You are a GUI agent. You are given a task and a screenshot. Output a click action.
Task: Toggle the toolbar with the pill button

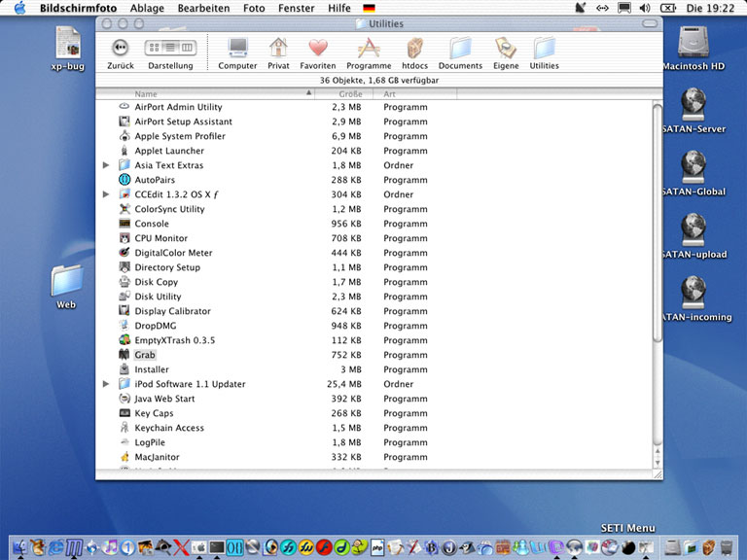(x=650, y=23)
